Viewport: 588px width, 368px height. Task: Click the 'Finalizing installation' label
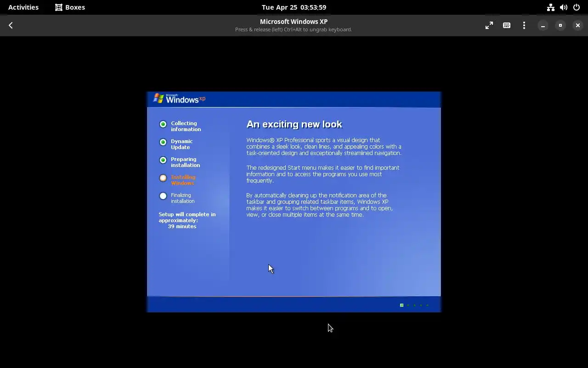tap(182, 198)
